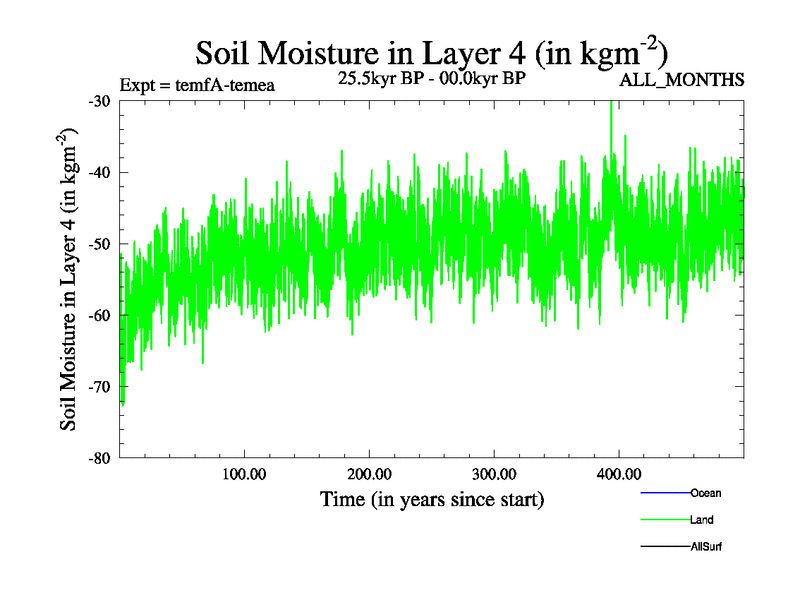Image resolution: width=800 pixels, height=600 pixels.
Task: Select the Land legend label
Action: point(701,520)
